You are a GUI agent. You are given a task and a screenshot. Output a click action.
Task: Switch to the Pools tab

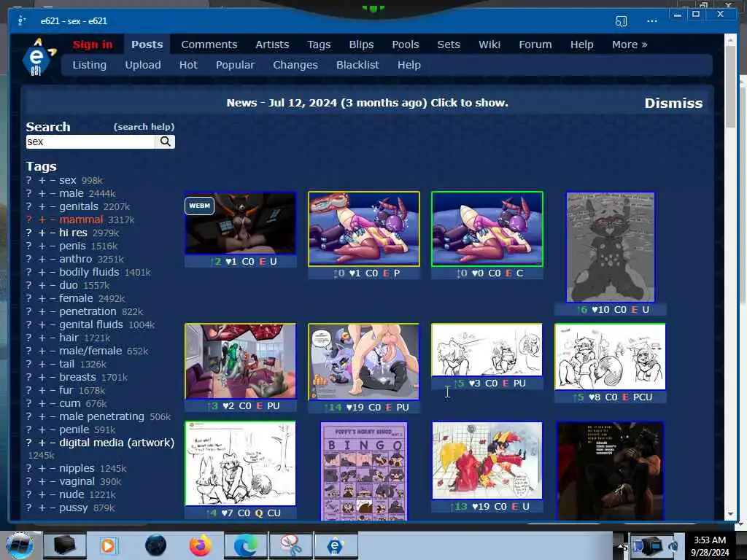[406, 44]
